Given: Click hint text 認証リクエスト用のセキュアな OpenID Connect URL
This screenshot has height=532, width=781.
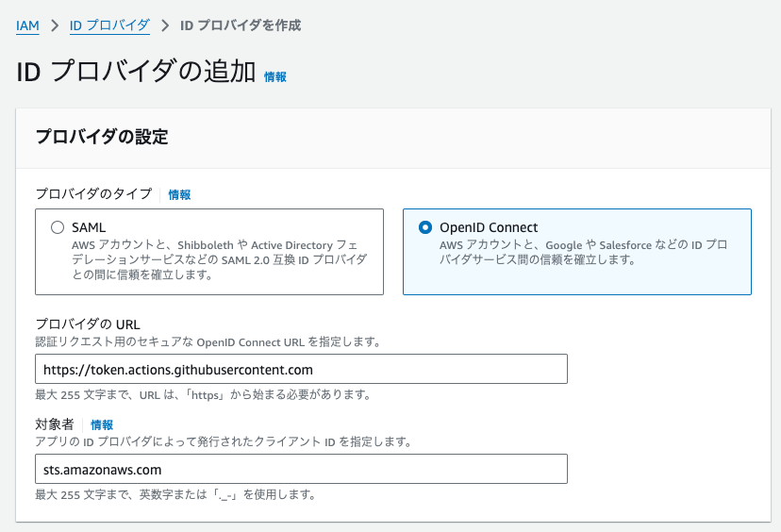Looking at the screenshot, I should tap(208, 342).
